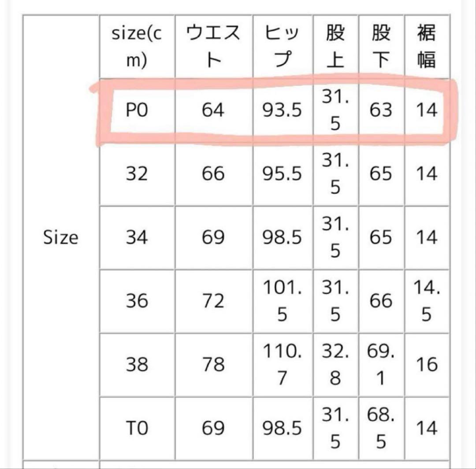476x469 pixels.
Task: Select the size 36 row label
Action: tap(137, 301)
